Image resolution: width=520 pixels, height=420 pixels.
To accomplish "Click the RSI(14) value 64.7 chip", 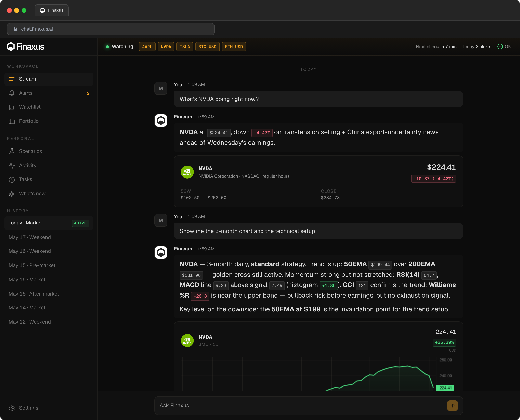I will pos(429,275).
